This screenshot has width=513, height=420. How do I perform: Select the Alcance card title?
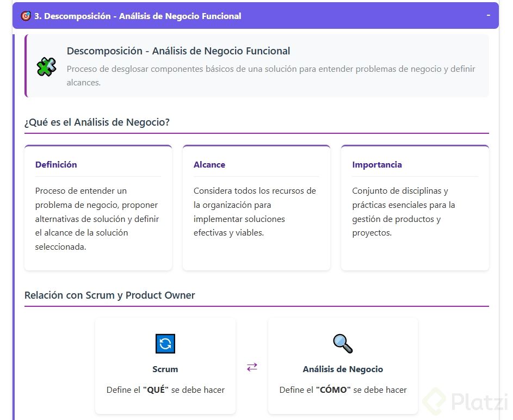coord(209,165)
